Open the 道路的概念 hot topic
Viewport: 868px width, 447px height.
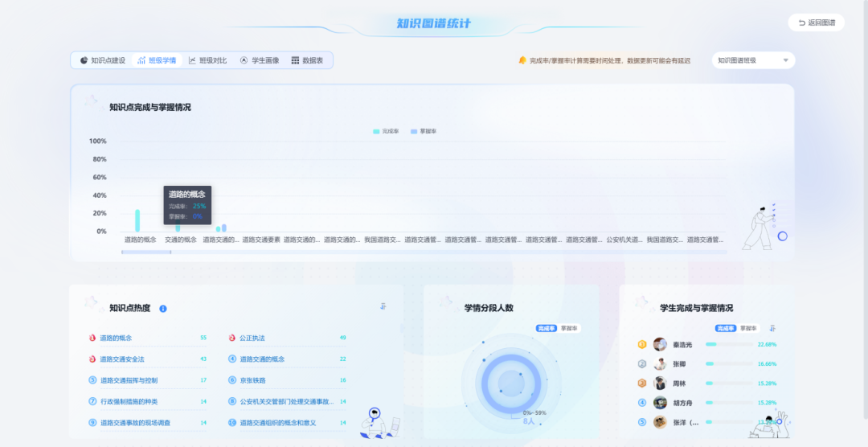[116, 338]
